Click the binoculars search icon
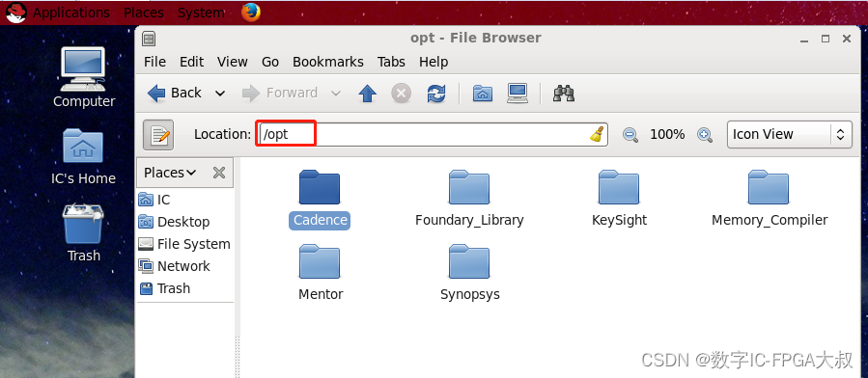This screenshot has height=378, width=868. (564, 94)
